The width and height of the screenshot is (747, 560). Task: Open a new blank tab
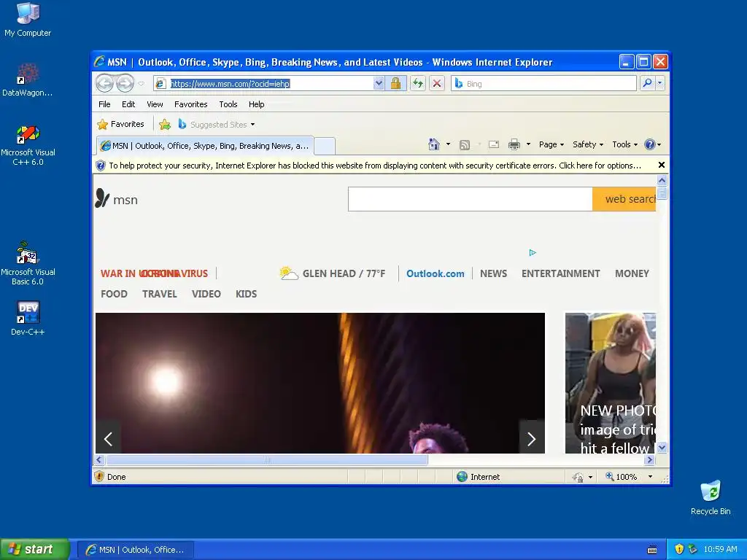coord(325,146)
